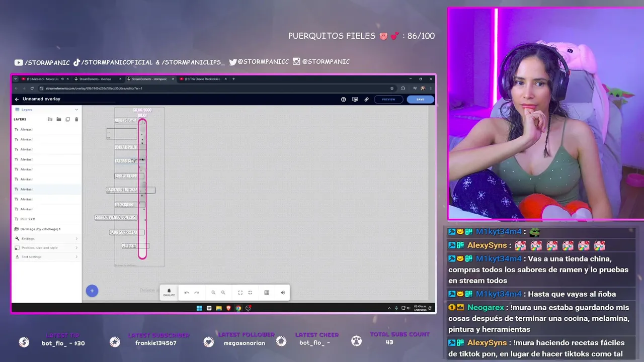Click the dark folder icon in LAYERS toolbar
Viewport: 644px width, 362px height.
point(59,119)
